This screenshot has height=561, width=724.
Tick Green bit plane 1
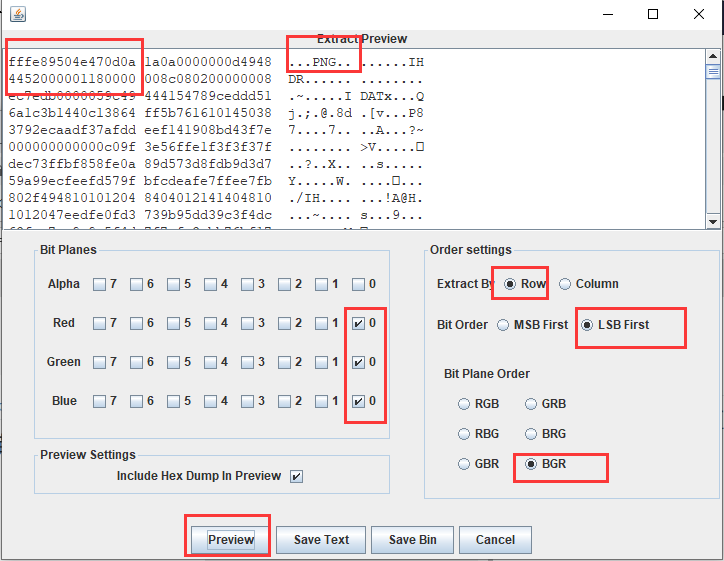(321, 362)
